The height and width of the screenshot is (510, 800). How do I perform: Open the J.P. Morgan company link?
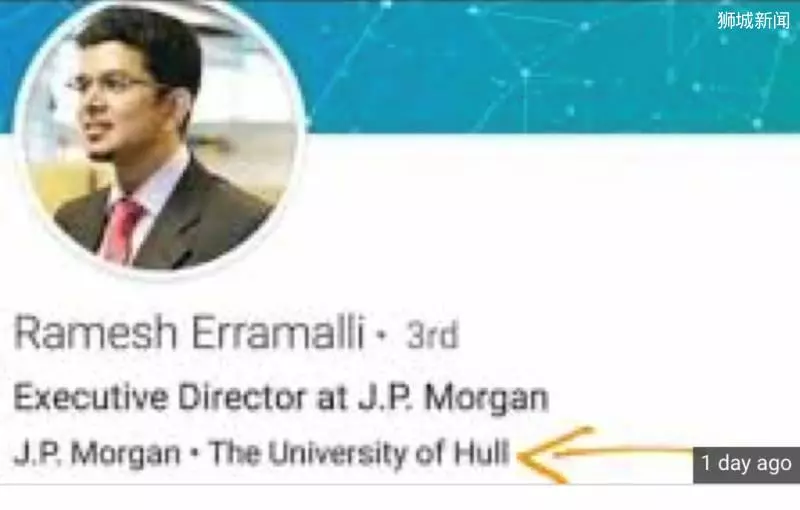point(97,452)
